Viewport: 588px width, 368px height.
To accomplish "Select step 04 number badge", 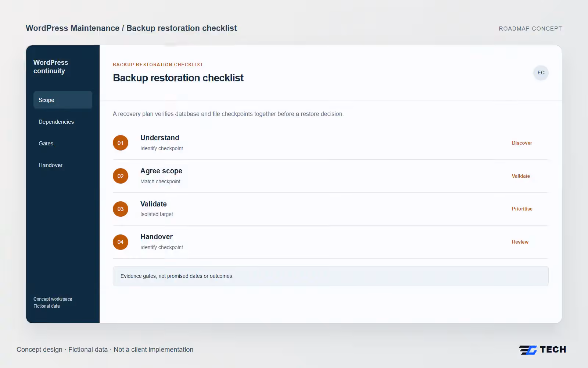I will coord(121,242).
